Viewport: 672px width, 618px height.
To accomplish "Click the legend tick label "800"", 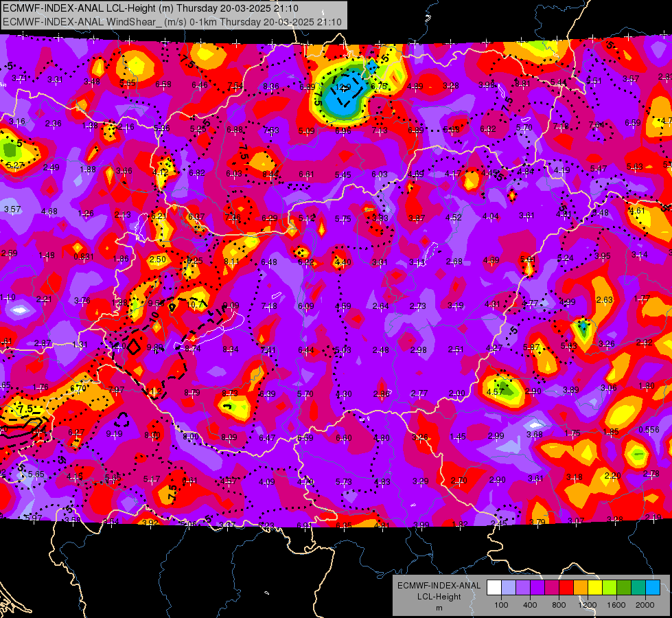I will coord(559,605).
